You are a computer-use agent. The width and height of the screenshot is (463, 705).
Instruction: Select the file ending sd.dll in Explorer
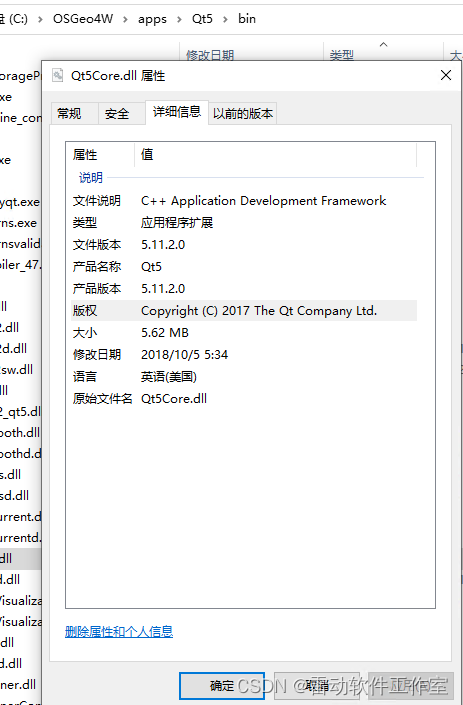(15, 495)
